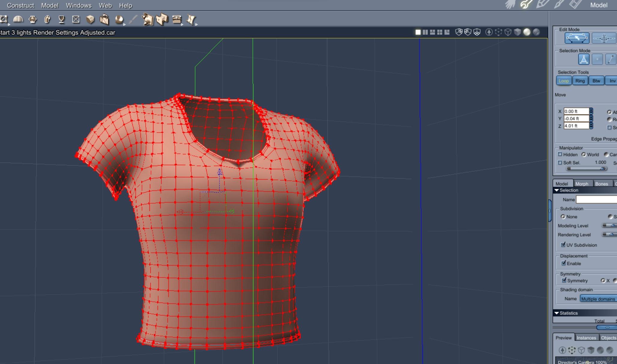Image resolution: width=617 pixels, height=364 pixels.
Task: Click the half-dome primitive toolbar icon
Action: pyautogui.click(x=18, y=20)
